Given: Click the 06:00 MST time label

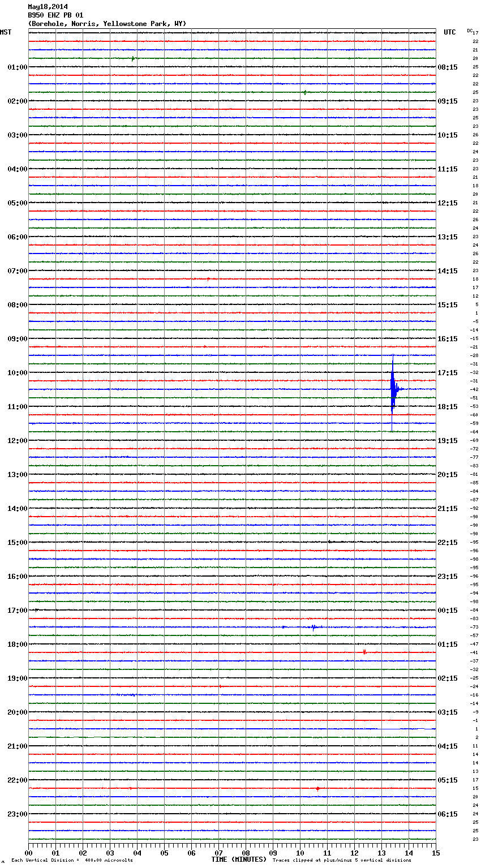Looking at the screenshot, I should point(17,237).
